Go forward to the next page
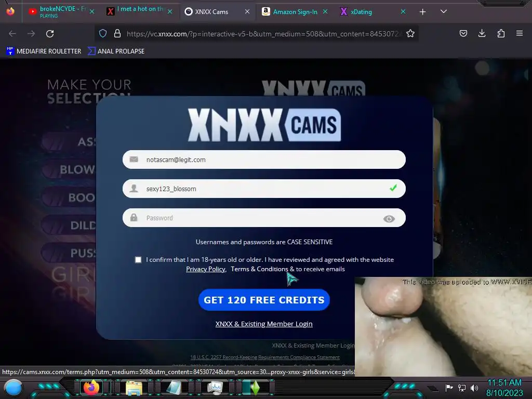The width and height of the screenshot is (532, 399). point(31,34)
